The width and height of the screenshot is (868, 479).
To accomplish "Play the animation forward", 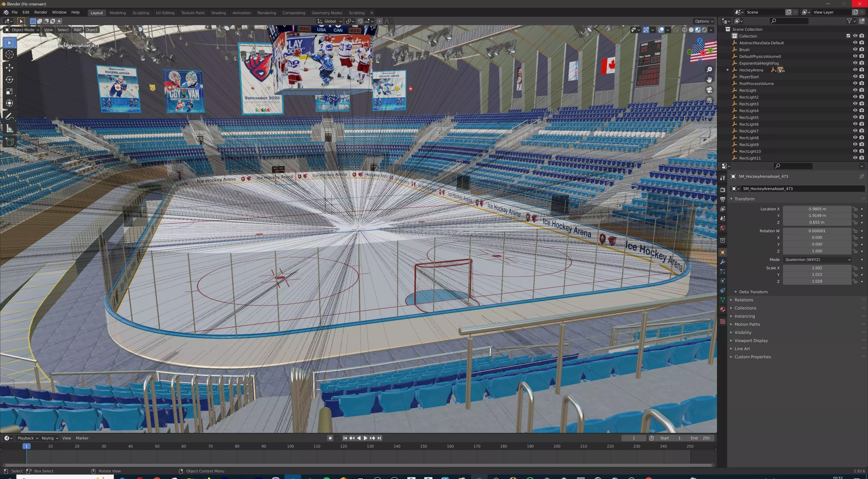I will 365,438.
